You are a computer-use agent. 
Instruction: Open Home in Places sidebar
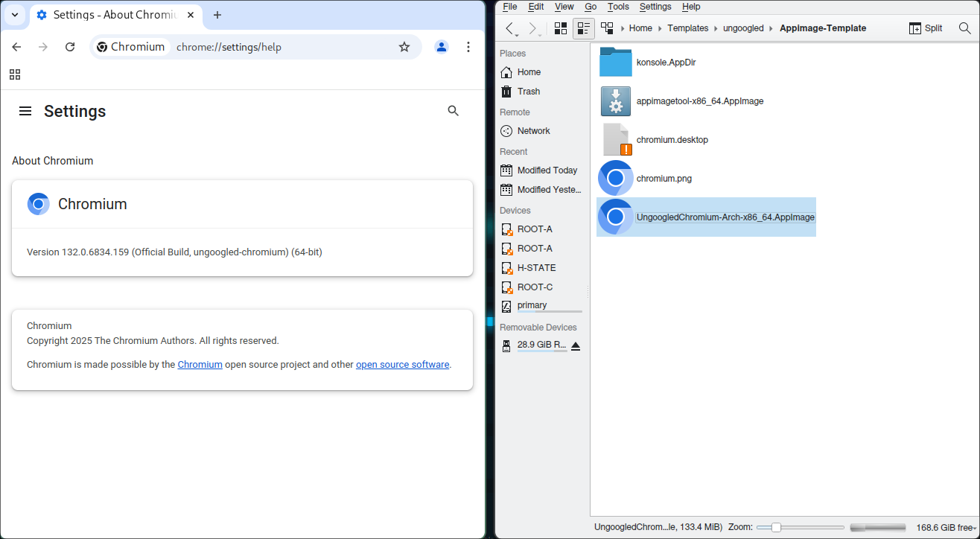coord(541,72)
